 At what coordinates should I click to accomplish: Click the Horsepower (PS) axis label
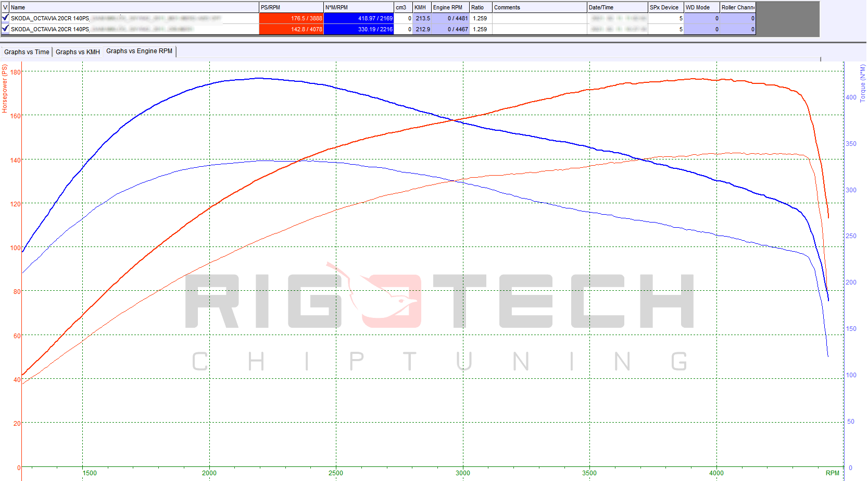tap(5, 89)
